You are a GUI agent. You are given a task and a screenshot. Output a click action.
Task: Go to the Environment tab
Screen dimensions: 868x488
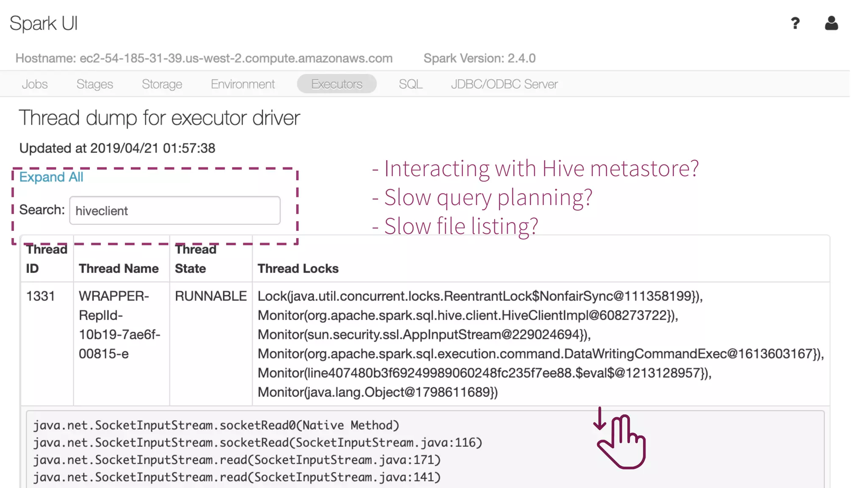point(243,84)
